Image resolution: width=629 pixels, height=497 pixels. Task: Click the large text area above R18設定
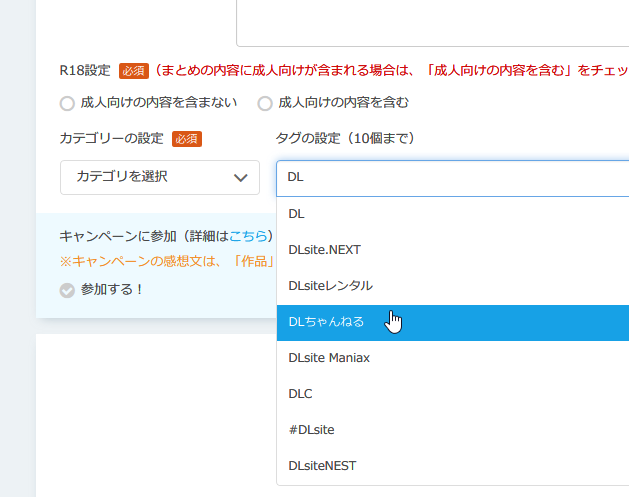coord(432,22)
